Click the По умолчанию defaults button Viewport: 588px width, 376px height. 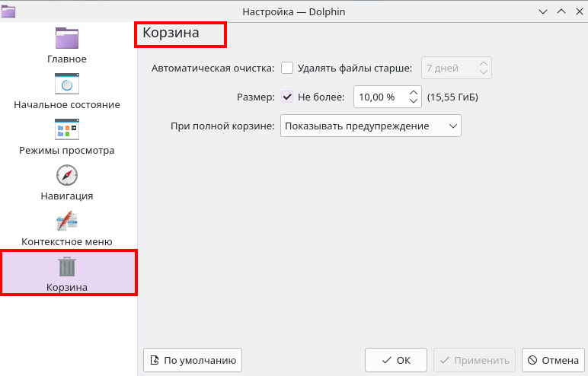tap(192, 360)
